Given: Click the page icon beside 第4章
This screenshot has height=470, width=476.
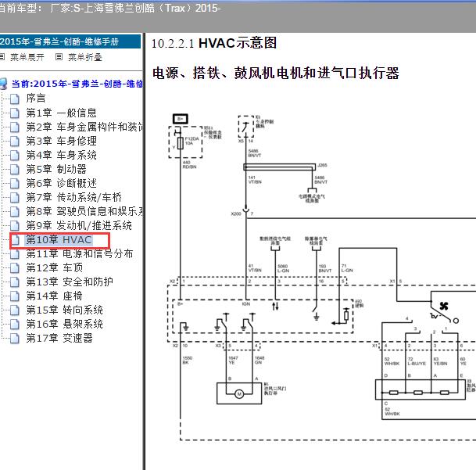Looking at the screenshot, I should pyautogui.click(x=15, y=156).
